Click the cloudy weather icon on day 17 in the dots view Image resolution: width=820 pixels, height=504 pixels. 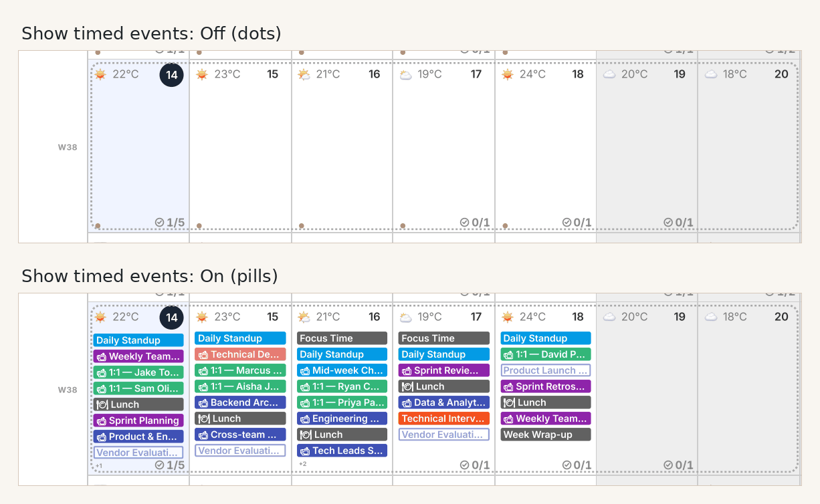coord(405,74)
